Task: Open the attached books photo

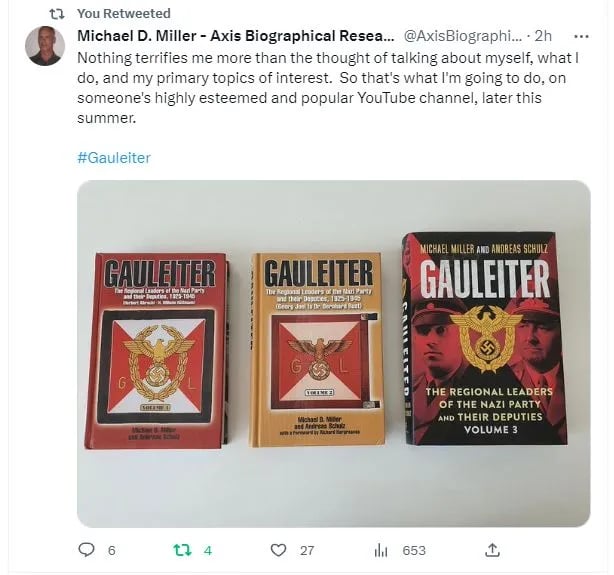Action: point(334,354)
